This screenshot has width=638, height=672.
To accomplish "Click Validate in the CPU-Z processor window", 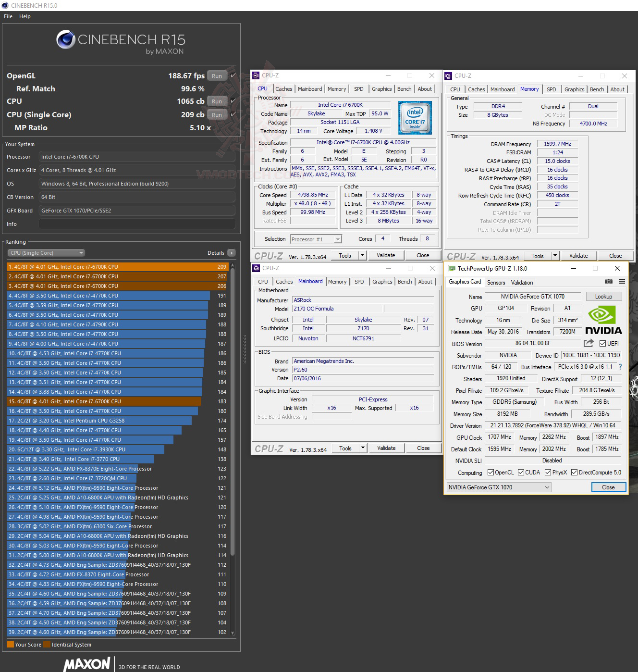I will click(386, 255).
